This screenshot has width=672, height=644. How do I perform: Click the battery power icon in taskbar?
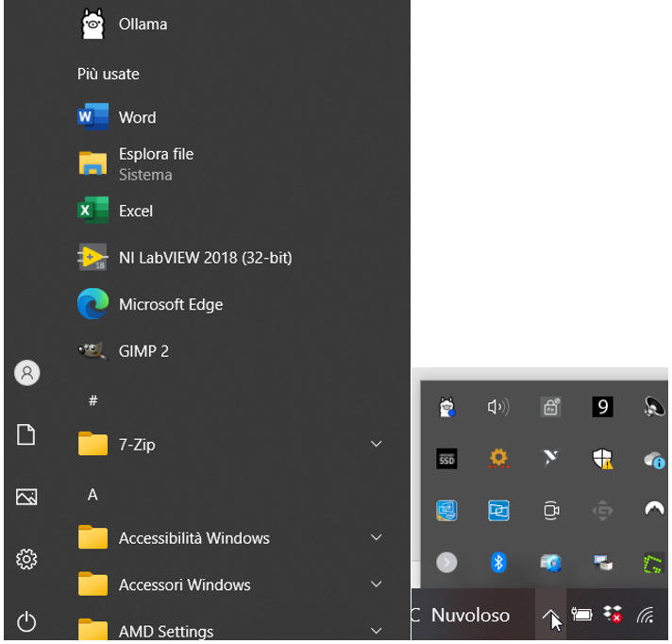point(581,616)
